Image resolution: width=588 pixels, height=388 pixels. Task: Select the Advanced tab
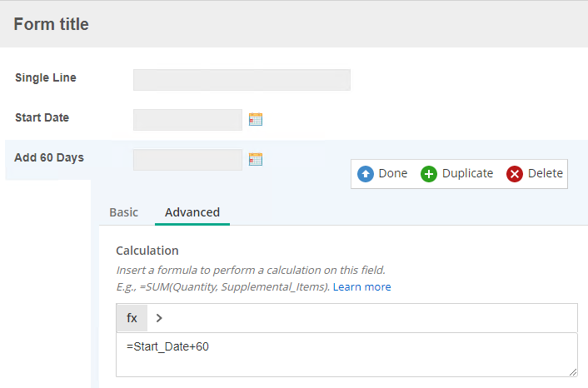tap(192, 212)
